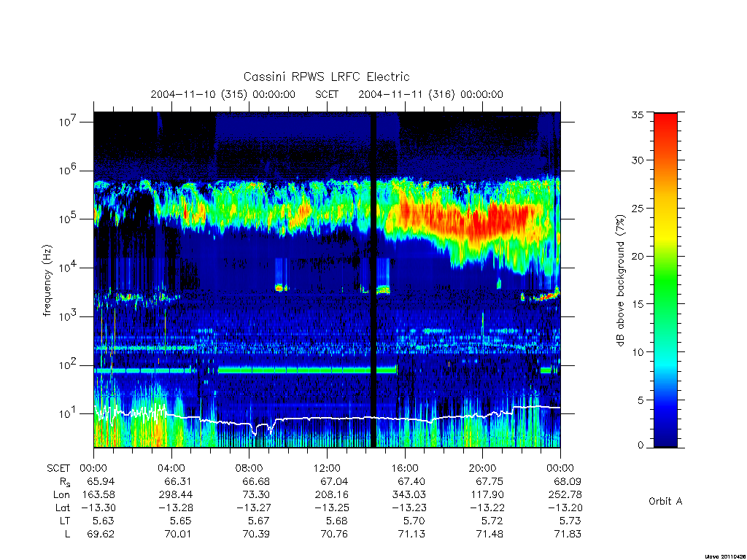Click the L value '71.13'
The image size is (747, 560).
pyautogui.click(x=411, y=534)
